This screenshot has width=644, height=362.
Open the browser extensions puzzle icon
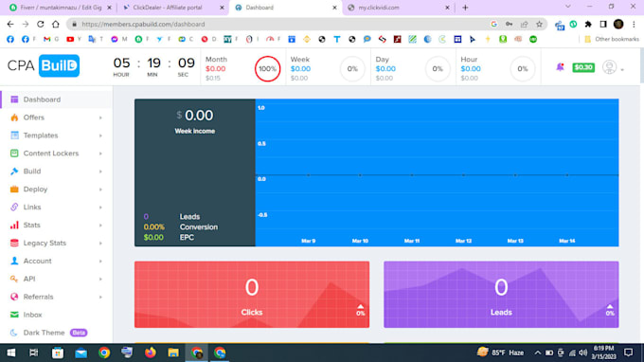pos(588,25)
